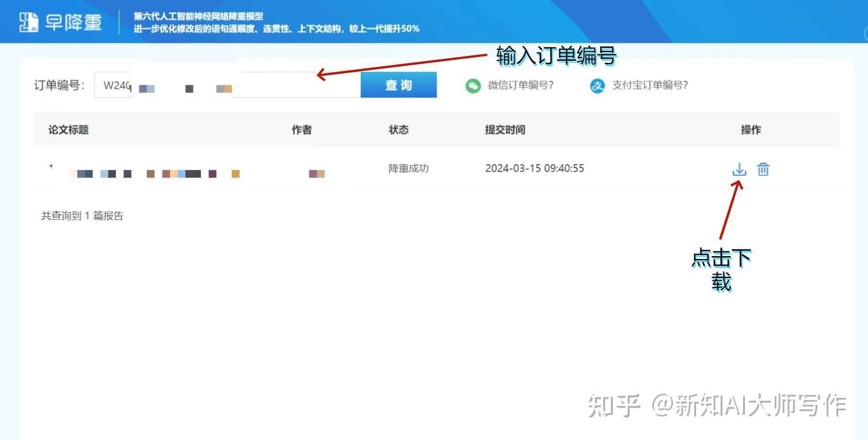
Task: Select the 论文标题 column header
Action: (67, 129)
